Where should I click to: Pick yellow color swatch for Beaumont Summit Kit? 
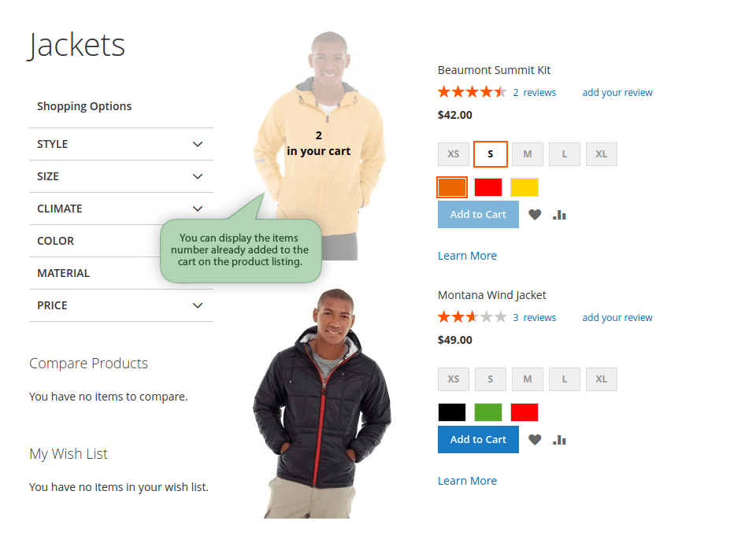[524, 187]
